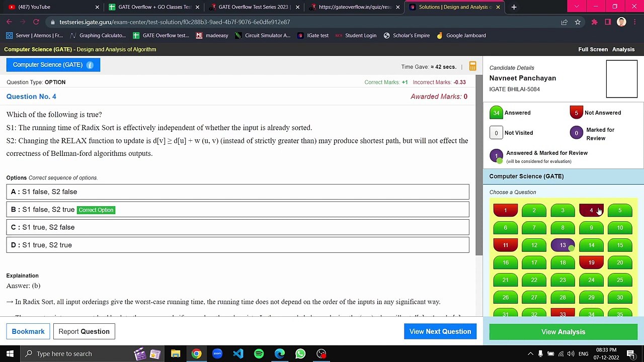
Task: Open Zoom from the taskbar
Action: (217, 354)
